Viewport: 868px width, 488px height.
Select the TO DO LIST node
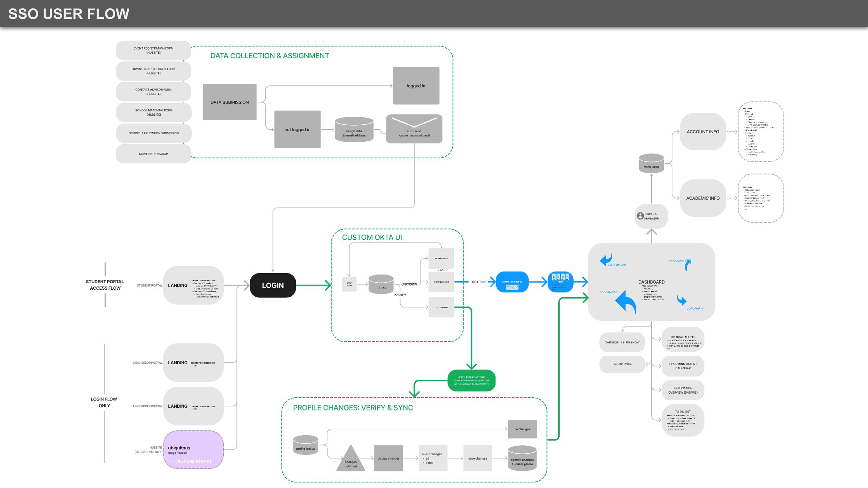[683, 420]
